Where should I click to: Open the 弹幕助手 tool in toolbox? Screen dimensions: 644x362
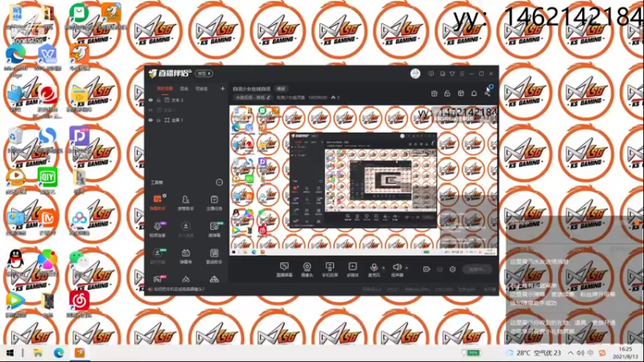point(157,203)
